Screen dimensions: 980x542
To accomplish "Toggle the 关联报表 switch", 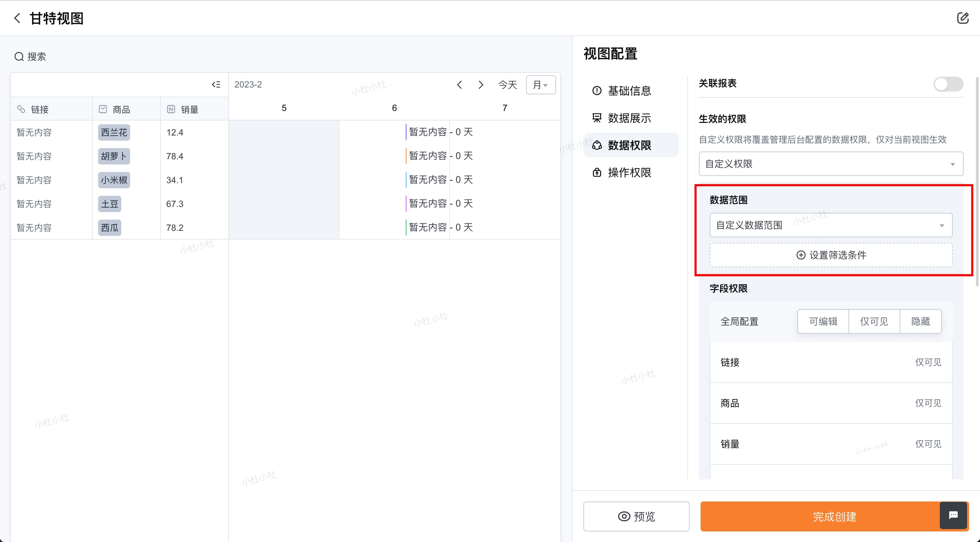I will [948, 84].
